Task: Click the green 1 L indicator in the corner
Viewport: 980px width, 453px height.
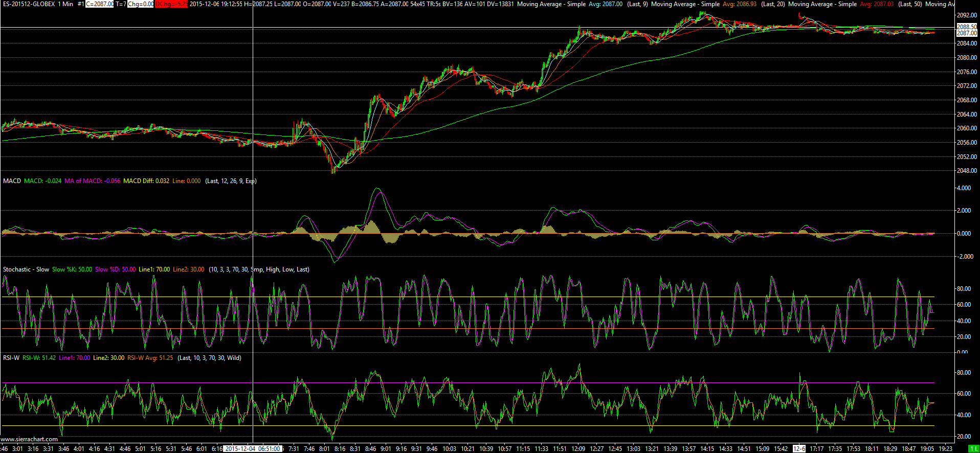Action: point(973,449)
